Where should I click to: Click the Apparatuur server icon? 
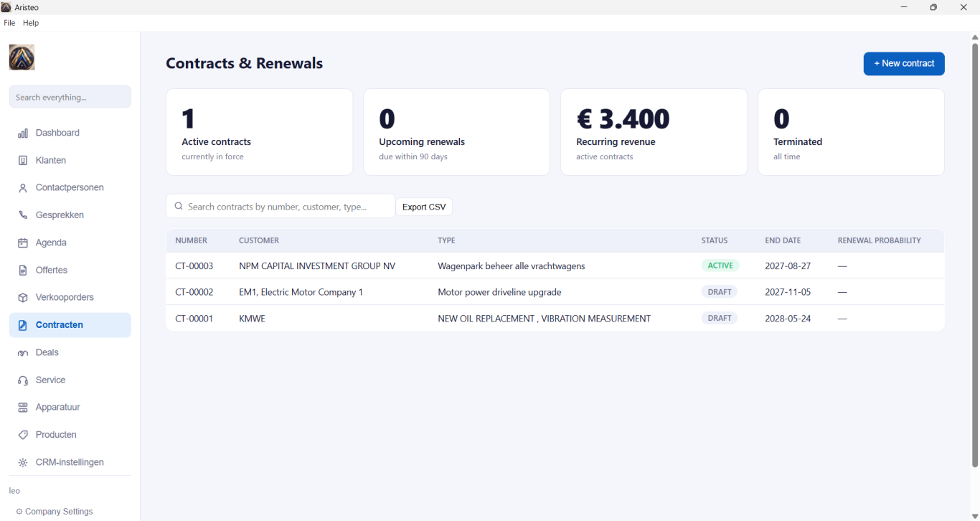pos(23,408)
